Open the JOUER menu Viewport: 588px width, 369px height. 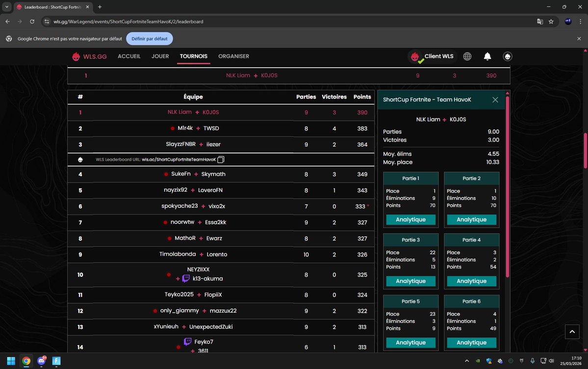[160, 56]
